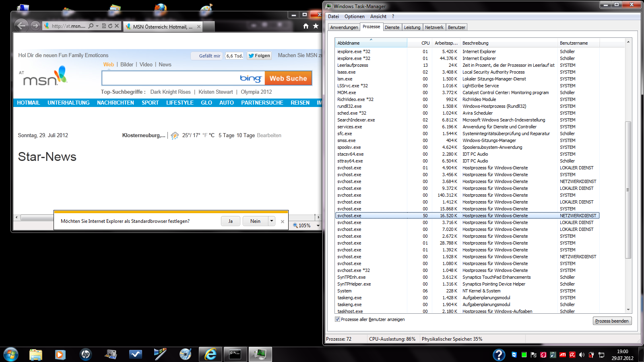Click the Twitter Folgen button
This screenshot has width=644, height=362.
pyautogui.click(x=259, y=56)
